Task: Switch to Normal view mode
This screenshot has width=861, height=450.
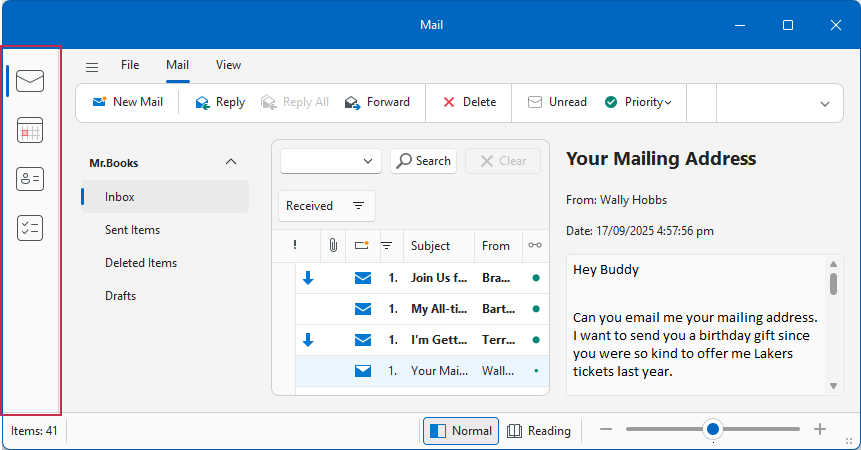Action: [461, 431]
